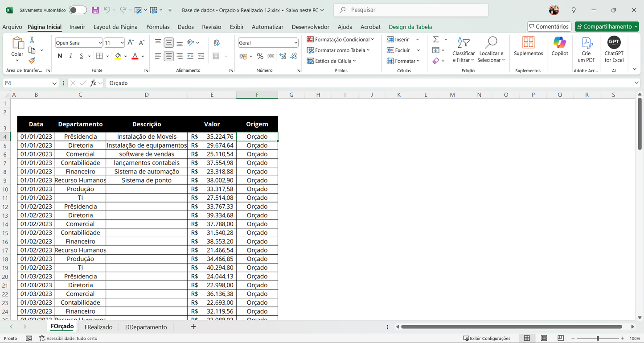Switch to the Fórmulas ribbon tab

pos(158,27)
